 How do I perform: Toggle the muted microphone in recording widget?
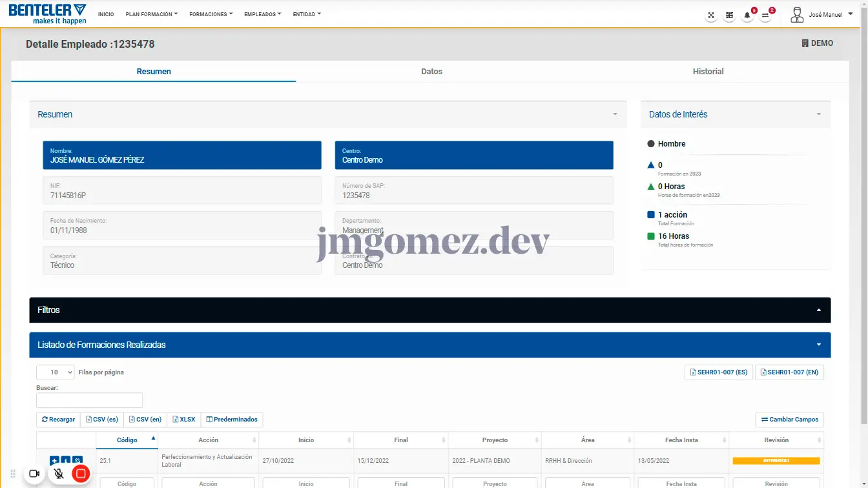point(58,474)
